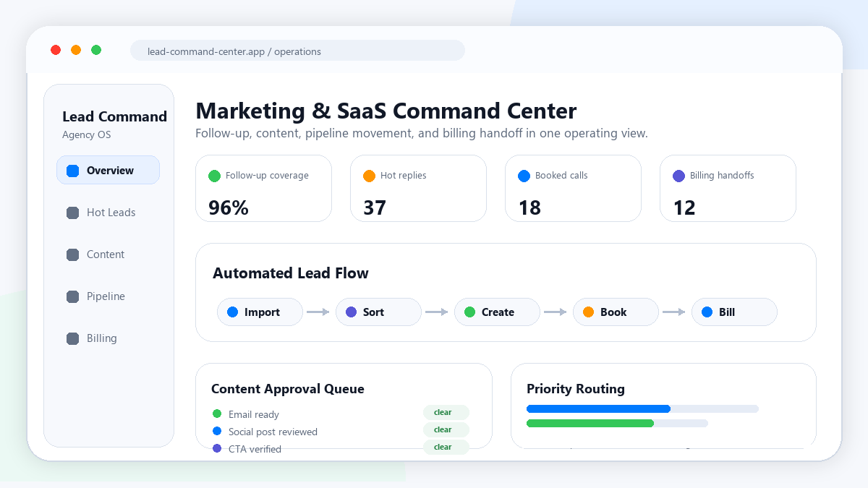Select the Book flow step

(616, 312)
